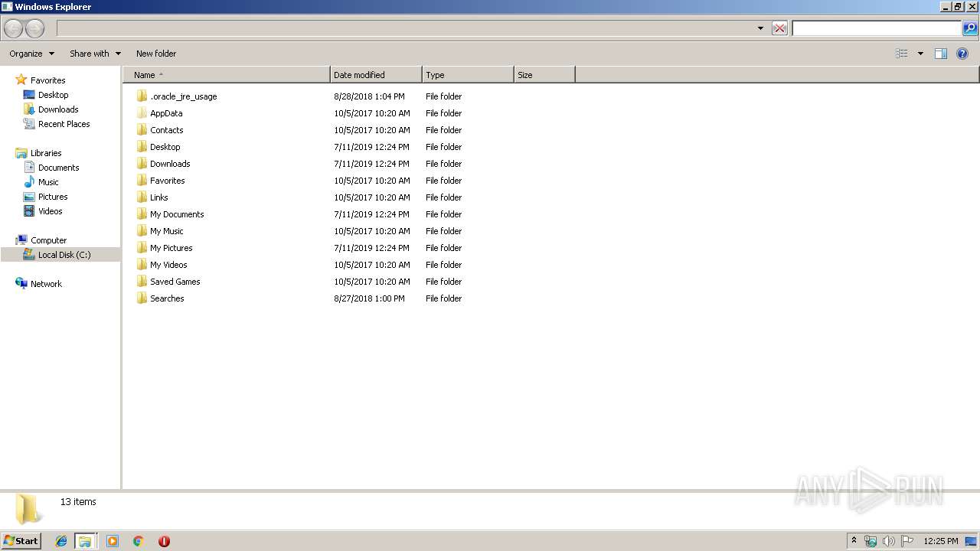Open Help via the question mark icon
This screenshot has height=551, width=980.
(x=963, y=54)
